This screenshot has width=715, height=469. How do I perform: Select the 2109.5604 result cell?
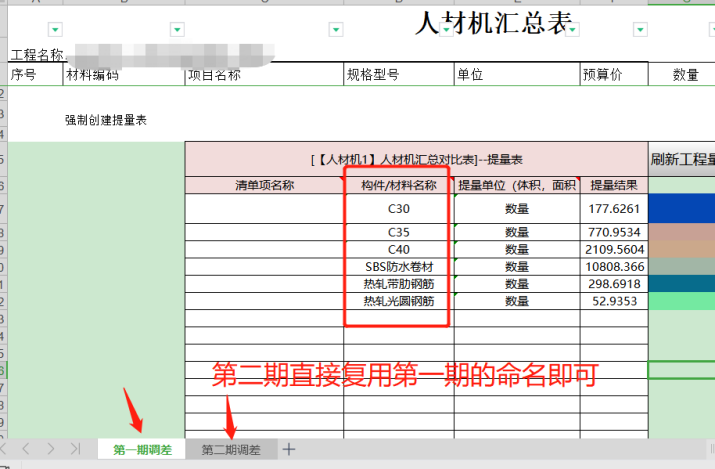pos(614,249)
